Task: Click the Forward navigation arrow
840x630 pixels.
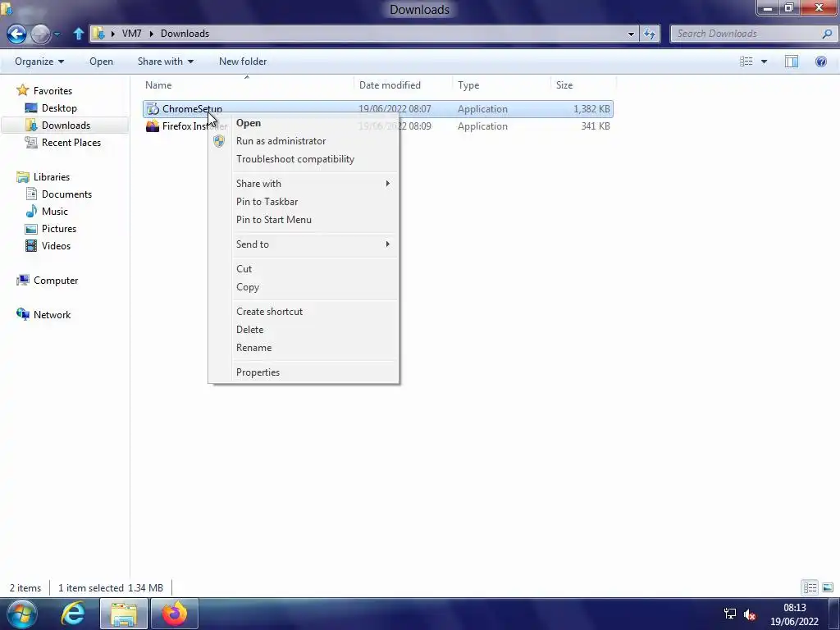Action: point(40,34)
